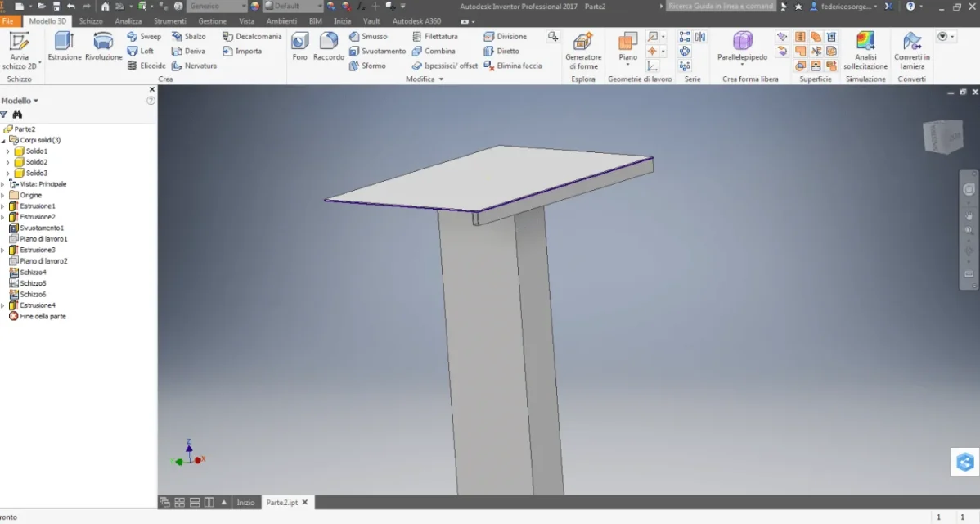Switch to the Schizzo ribbon tab
The image size is (980, 524).
pyautogui.click(x=91, y=21)
